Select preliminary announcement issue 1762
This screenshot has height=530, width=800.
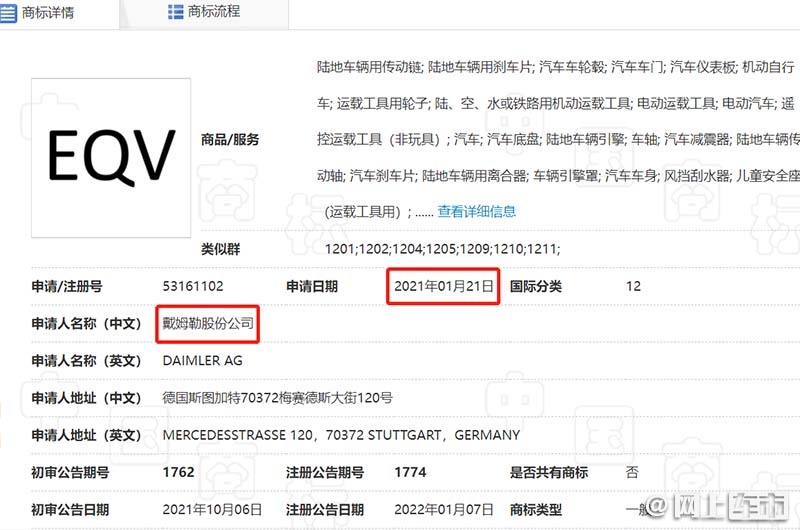[x=179, y=472]
